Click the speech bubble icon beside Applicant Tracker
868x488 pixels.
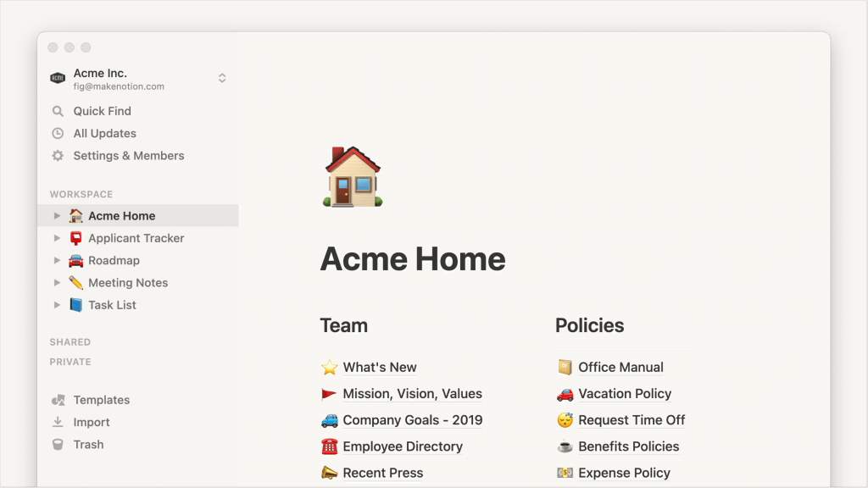74,238
